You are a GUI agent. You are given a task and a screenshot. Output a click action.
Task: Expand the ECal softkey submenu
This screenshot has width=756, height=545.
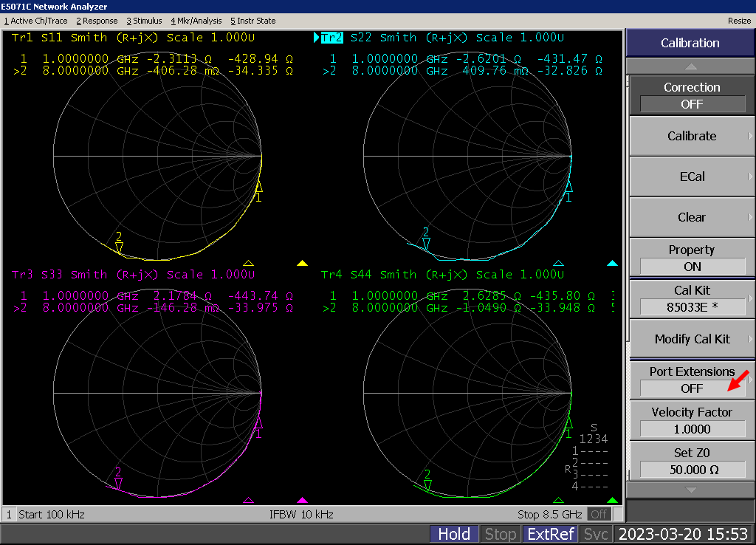click(x=691, y=176)
